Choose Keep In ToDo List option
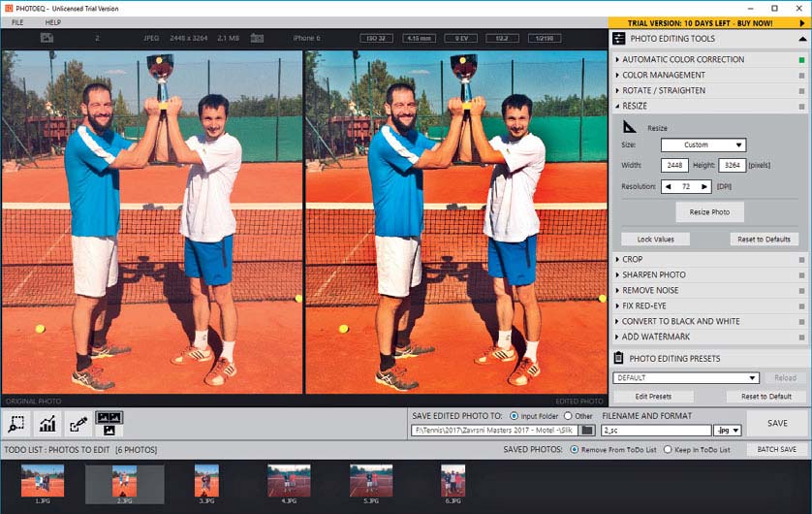Image resolution: width=812 pixels, height=514 pixels. [668, 449]
